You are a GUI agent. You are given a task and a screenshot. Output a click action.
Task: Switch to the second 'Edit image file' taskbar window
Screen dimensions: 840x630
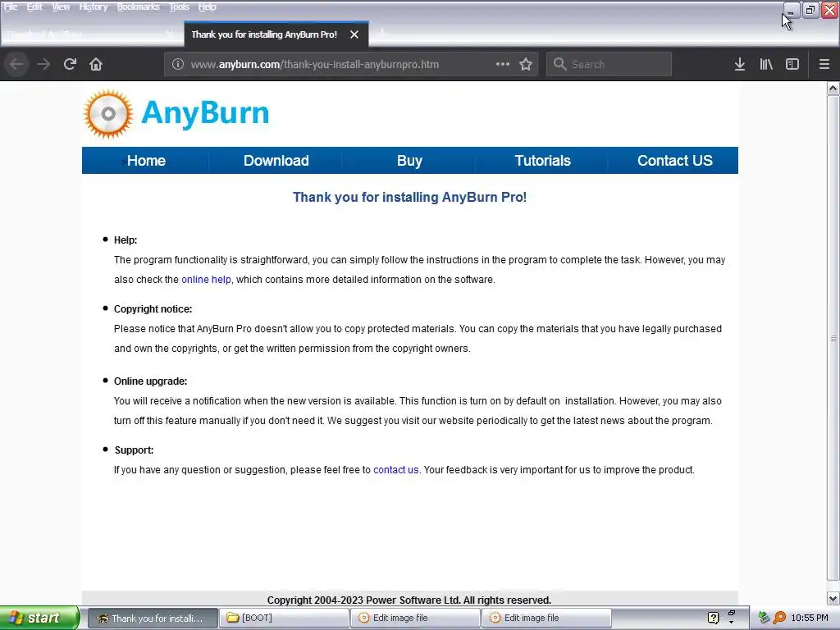(546, 619)
